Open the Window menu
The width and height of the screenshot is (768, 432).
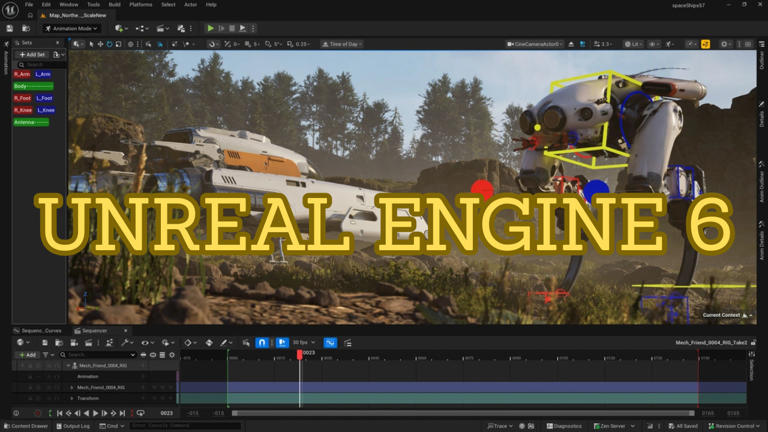click(x=69, y=4)
